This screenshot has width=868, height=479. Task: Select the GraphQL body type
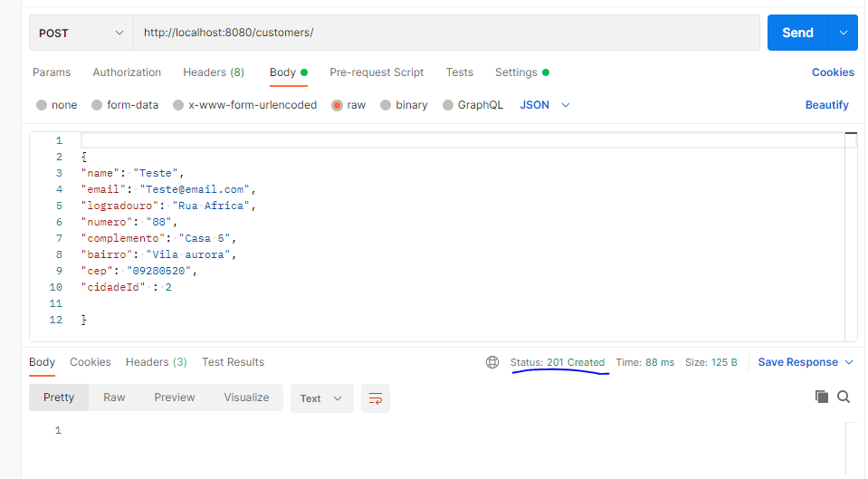coord(472,105)
